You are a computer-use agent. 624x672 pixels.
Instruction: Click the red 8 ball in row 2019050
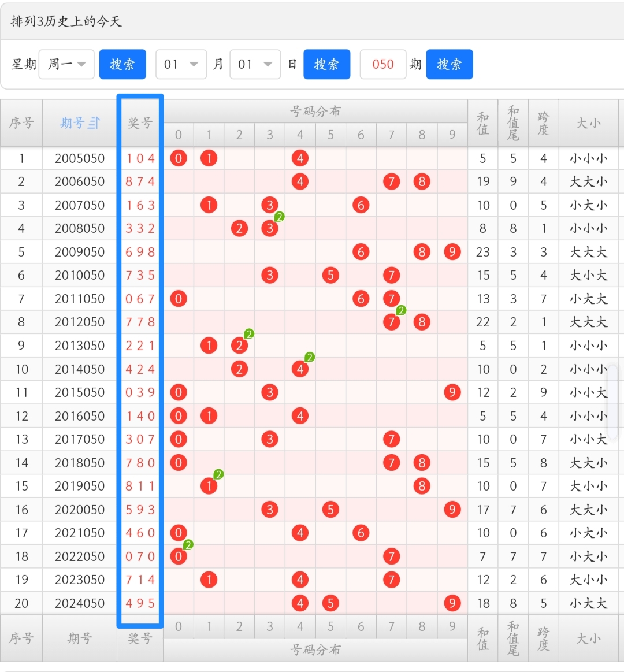pos(422,486)
